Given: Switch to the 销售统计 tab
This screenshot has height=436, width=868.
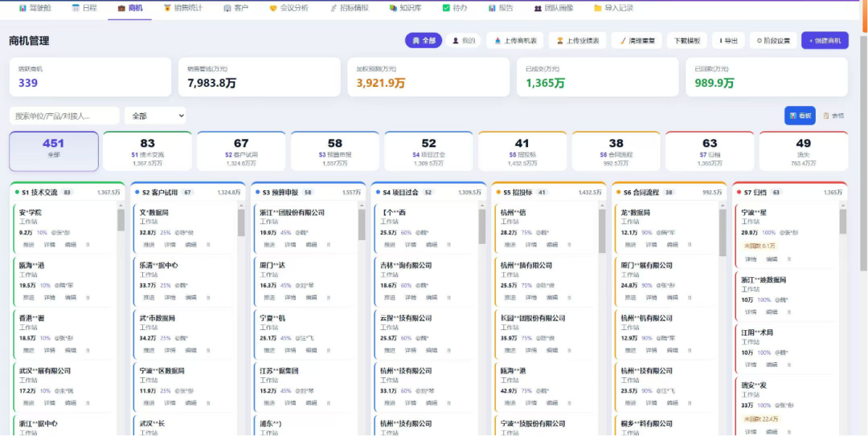Looking at the screenshot, I should coord(183,8).
